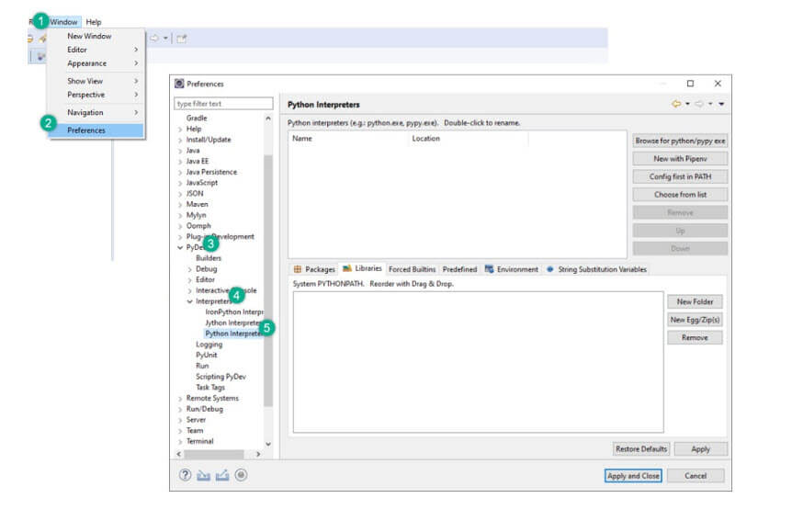
Task: Click the export preferences icon
Action: point(221,475)
